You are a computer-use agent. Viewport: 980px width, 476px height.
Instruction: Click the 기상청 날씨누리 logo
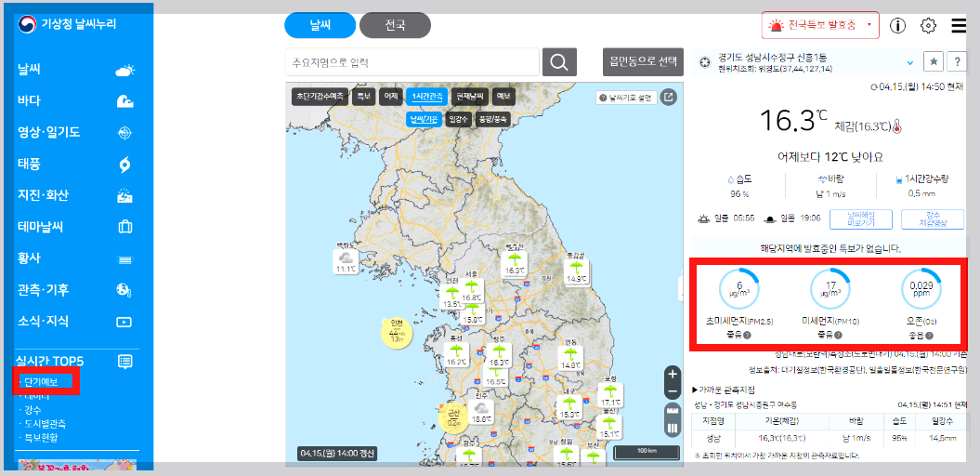tap(67, 24)
